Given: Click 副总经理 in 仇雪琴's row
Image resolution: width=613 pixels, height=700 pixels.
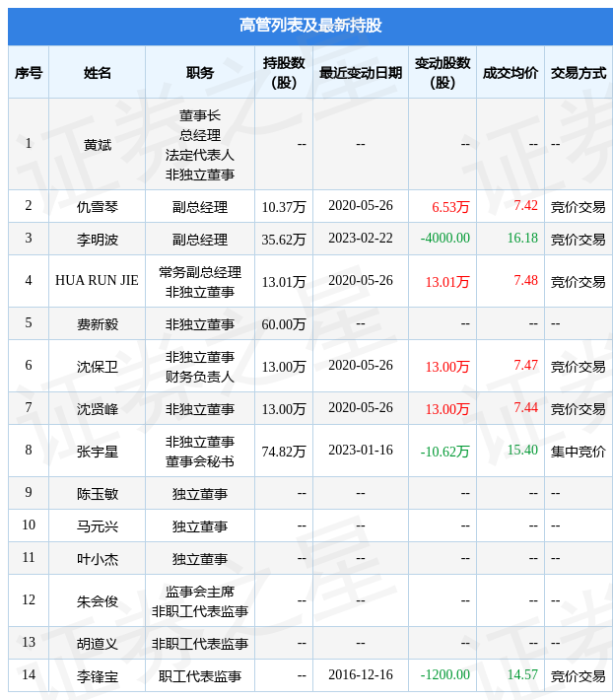Looking at the screenshot, I should (x=200, y=207).
